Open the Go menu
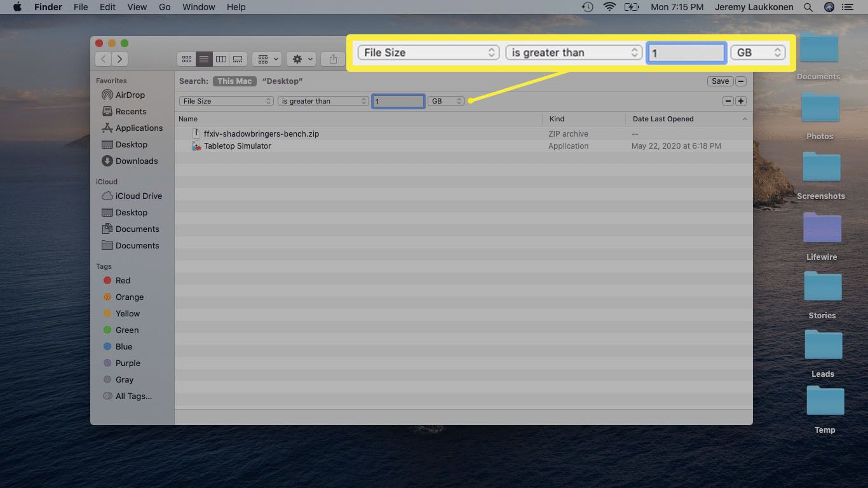The height and width of the screenshot is (488, 868). tap(165, 7)
